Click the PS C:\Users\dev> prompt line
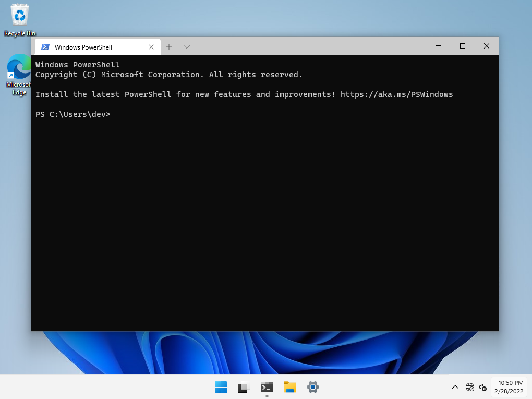532x399 pixels. point(73,114)
